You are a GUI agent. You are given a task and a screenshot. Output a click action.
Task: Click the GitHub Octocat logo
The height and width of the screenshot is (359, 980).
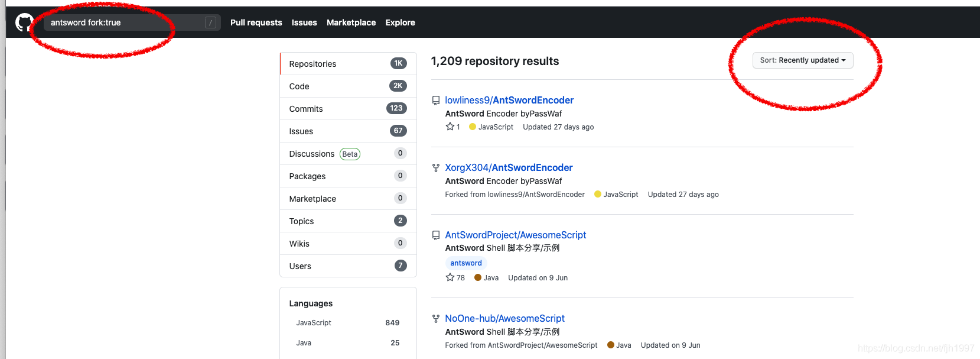pyautogui.click(x=24, y=22)
